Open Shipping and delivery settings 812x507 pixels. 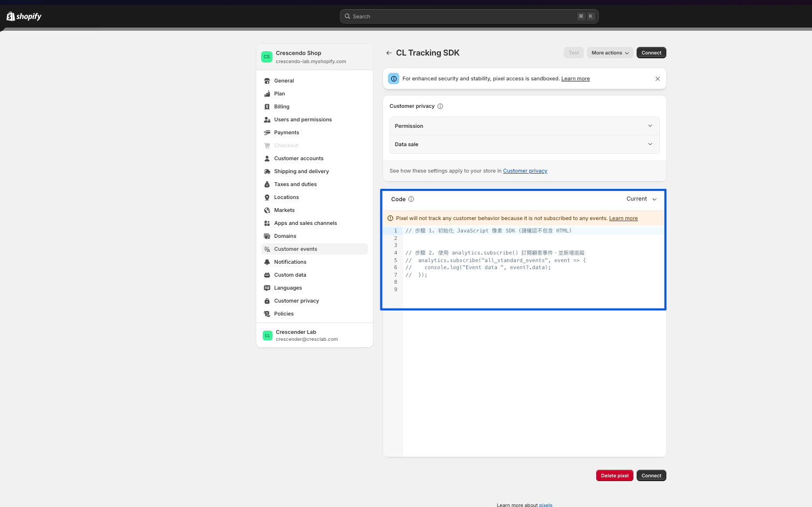click(301, 172)
